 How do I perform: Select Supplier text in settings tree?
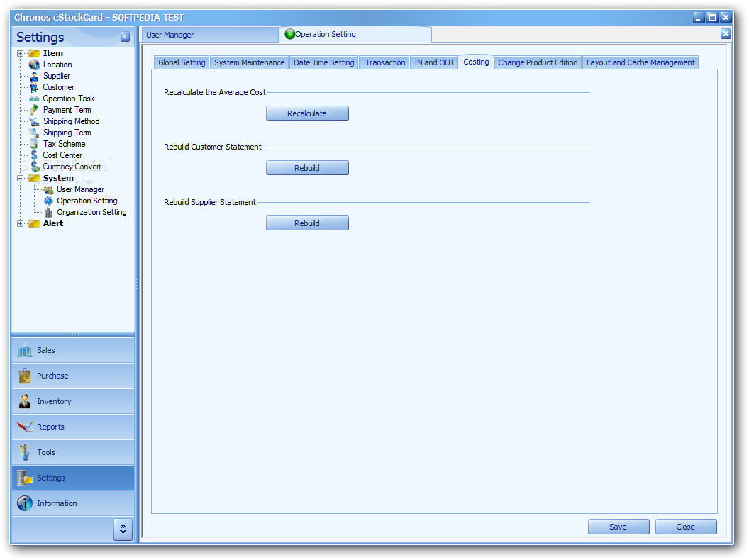(56, 76)
